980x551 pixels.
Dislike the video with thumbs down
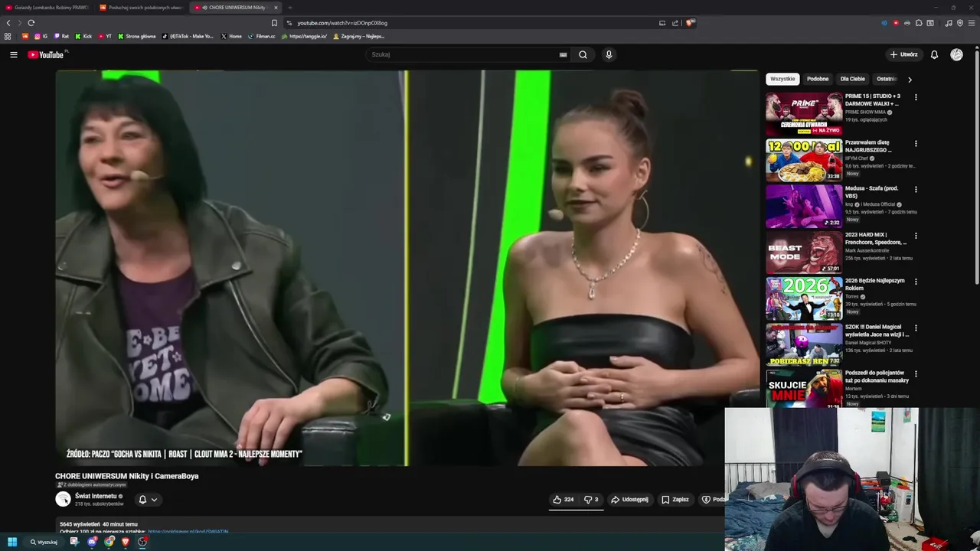coord(590,500)
